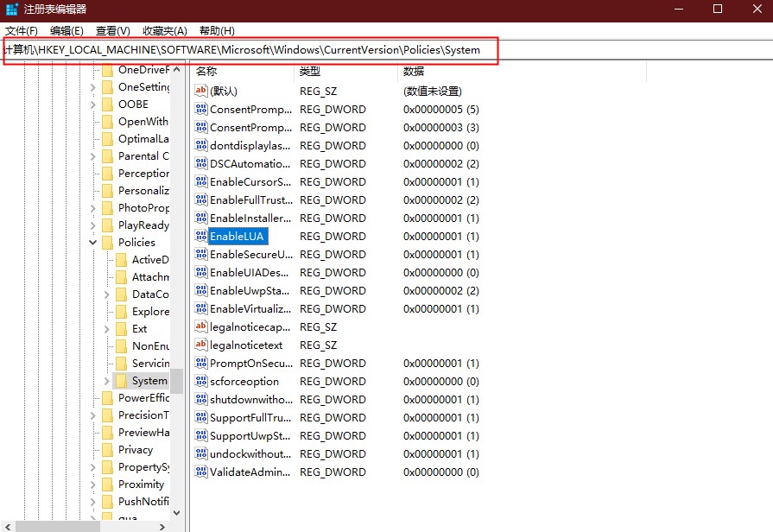Click the 0x00000005 (5) data value
This screenshot has height=532, width=773.
coord(440,110)
